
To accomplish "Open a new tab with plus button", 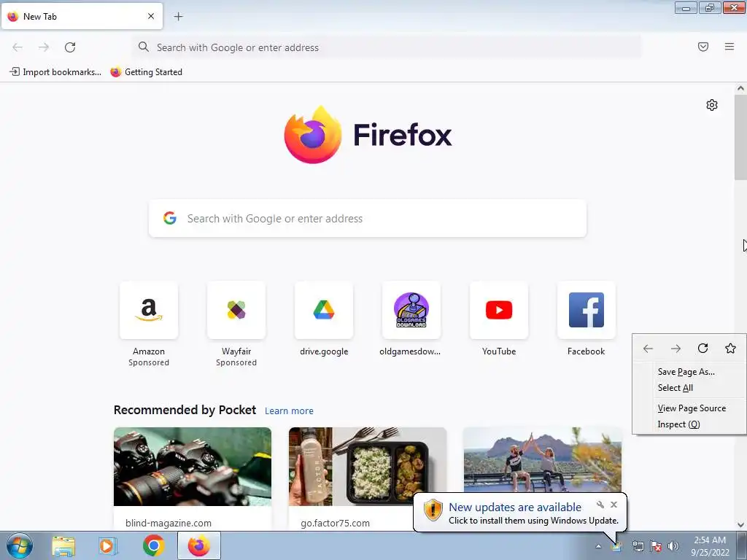I will 178,17.
